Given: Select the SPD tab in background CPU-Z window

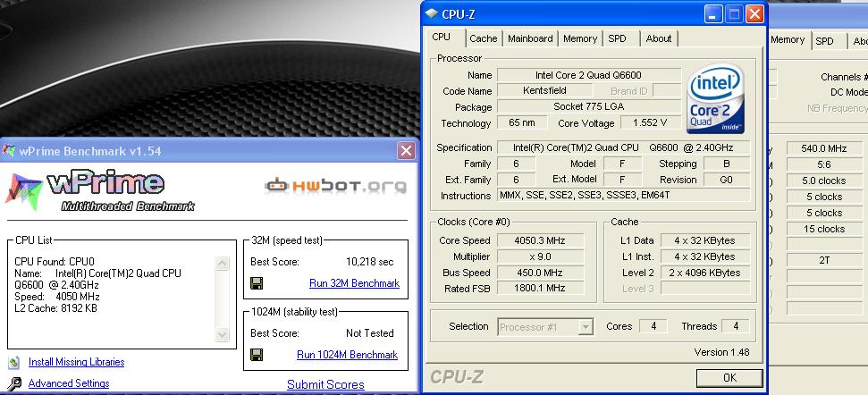Looking at the screenshot, I should pos(824,41).
